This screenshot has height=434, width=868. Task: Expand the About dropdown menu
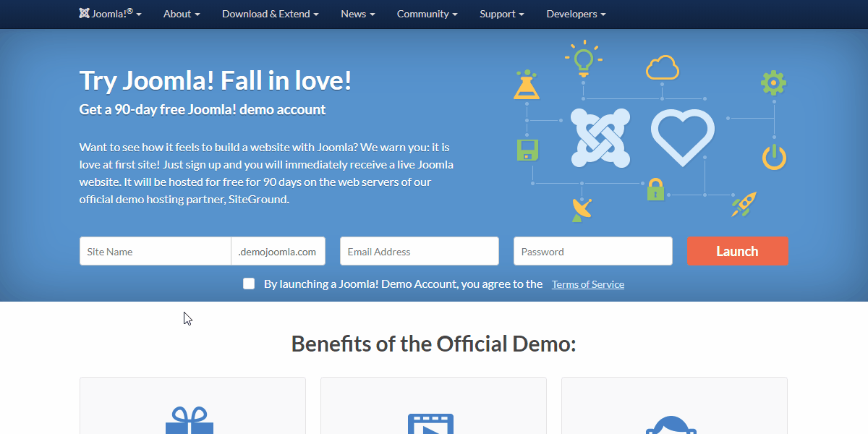(182, 14)
